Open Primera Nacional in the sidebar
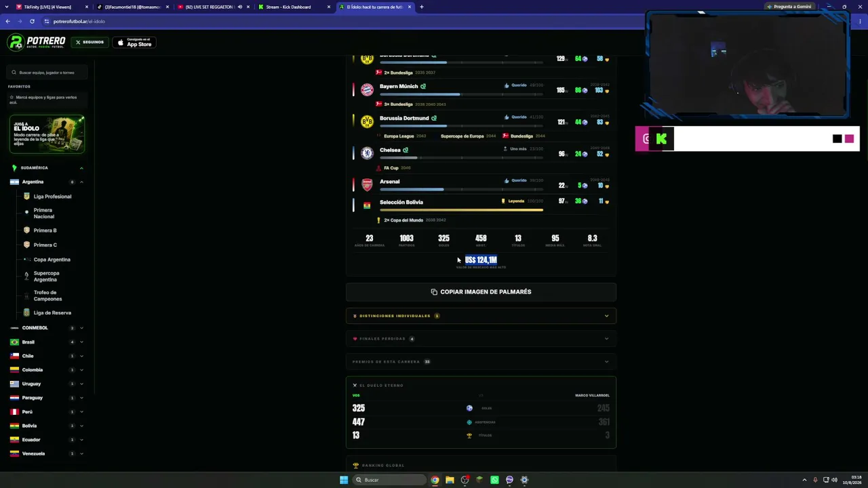The image size is (868, 488). click(x=43, y=213)
